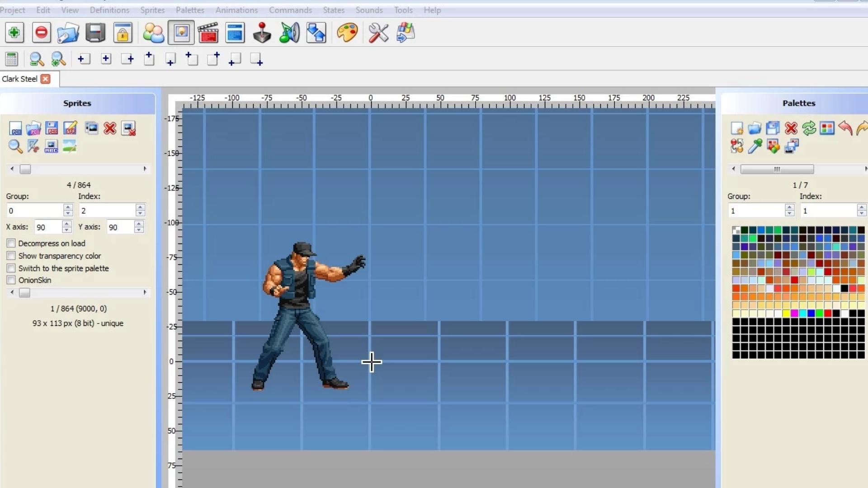
Task: Open a project with the folder icon
Action: 68,33
